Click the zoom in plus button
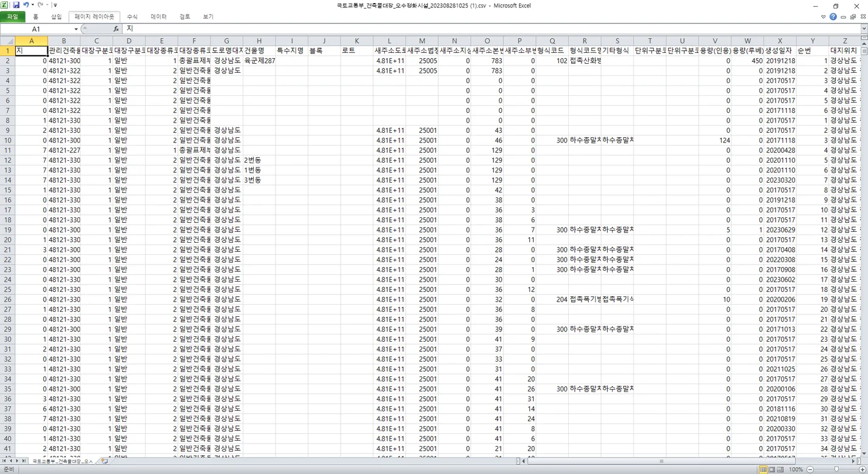 [863, 470]
